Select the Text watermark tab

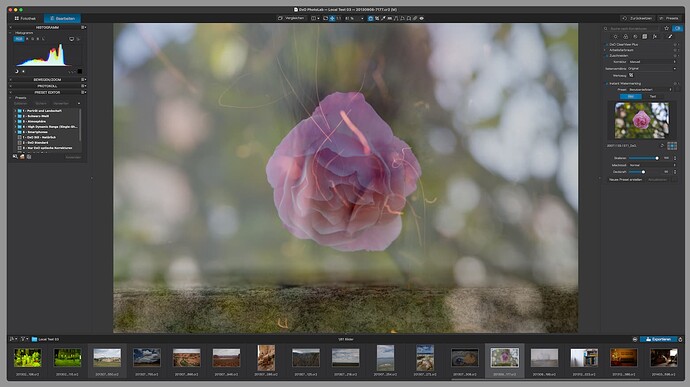click(653, 96)
